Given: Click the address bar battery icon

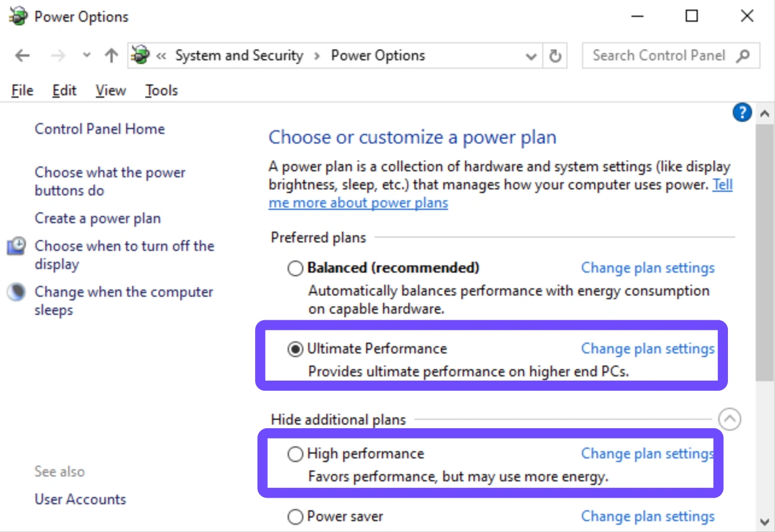Looking at the screenshot, I should (x=141, y=56).
